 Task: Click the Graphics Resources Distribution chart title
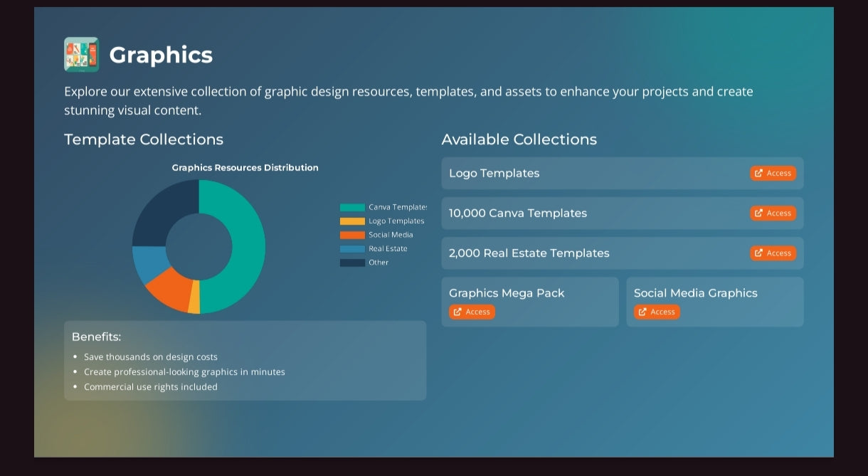tap(245, 168)
